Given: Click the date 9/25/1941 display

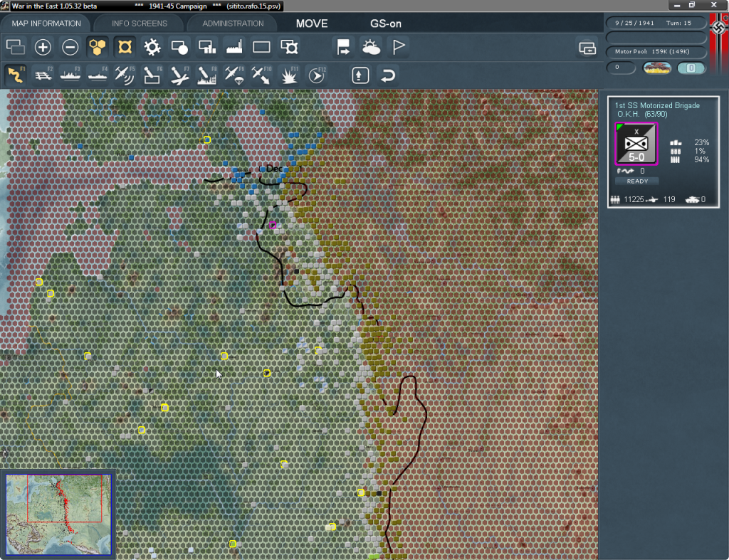Looking at the screenshot, I should click(x=634, y=23).
